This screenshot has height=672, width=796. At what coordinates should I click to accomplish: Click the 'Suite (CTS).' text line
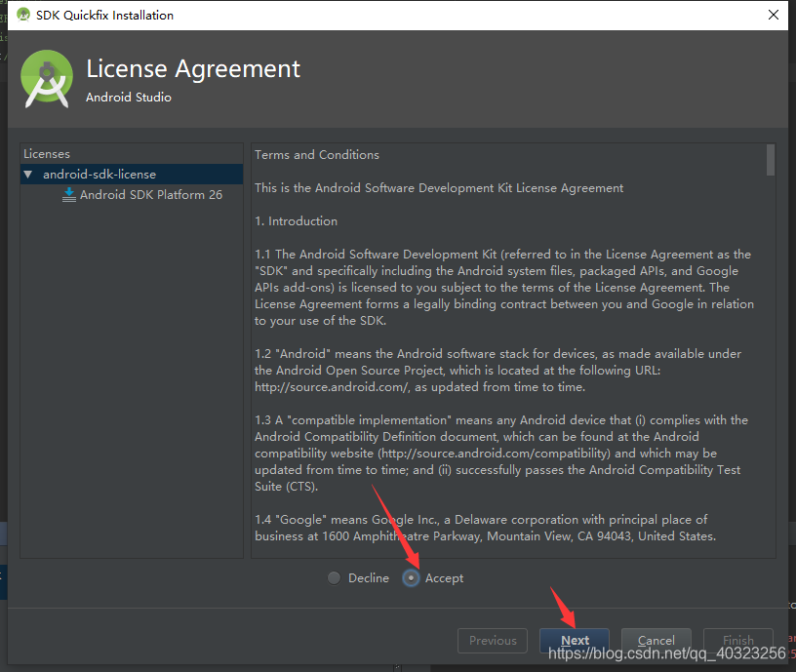(287, 487)
